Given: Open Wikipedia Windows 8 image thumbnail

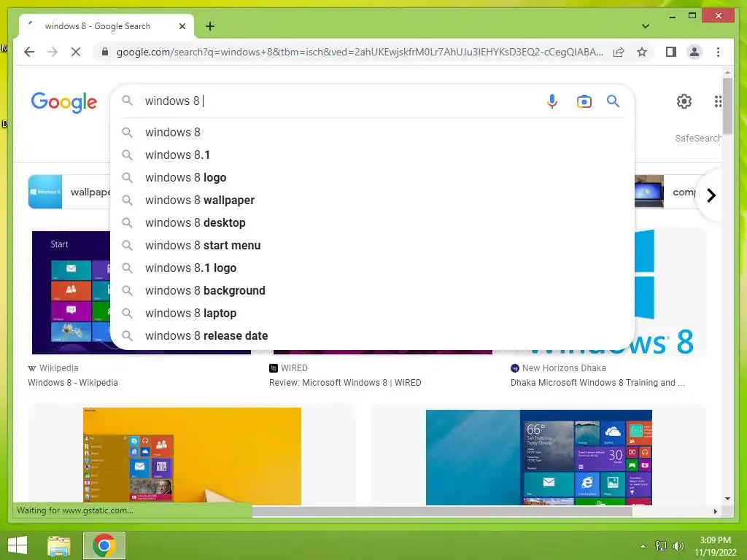Looking at the screenshot, I should (71, 293).
